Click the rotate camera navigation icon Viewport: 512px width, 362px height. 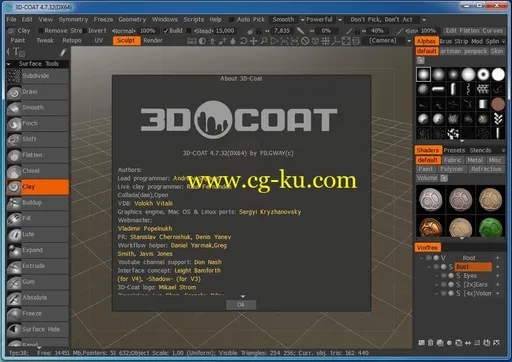click(x=244, y=41)
